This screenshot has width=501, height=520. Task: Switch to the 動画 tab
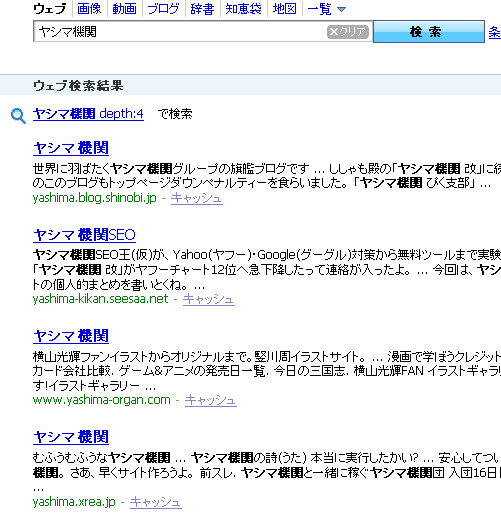124,9
